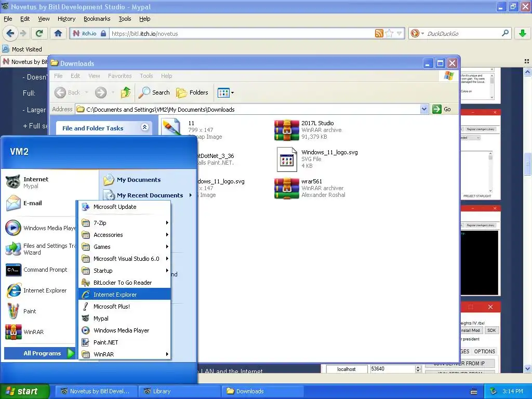Viewport: 532px width, 399px height.
Task: Open the View menu in Downloads window
Action: [x=94, y=76]
